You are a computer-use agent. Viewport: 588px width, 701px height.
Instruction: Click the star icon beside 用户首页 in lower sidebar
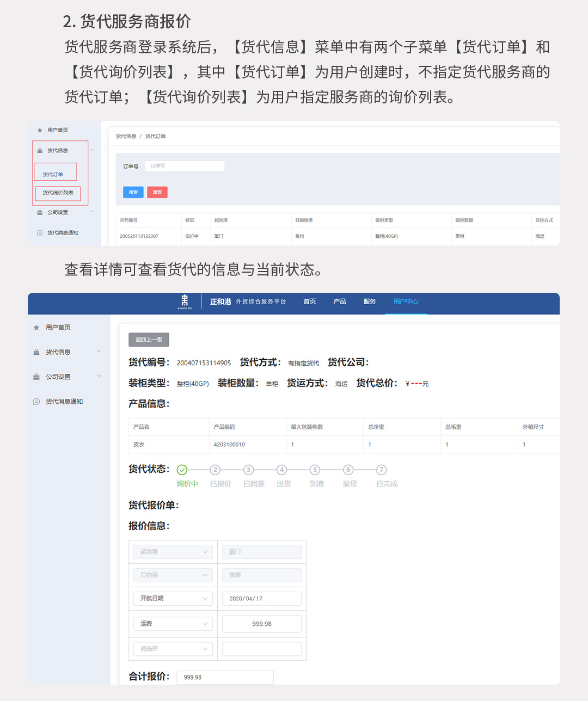pyautogui.click(x=36, y=328)
